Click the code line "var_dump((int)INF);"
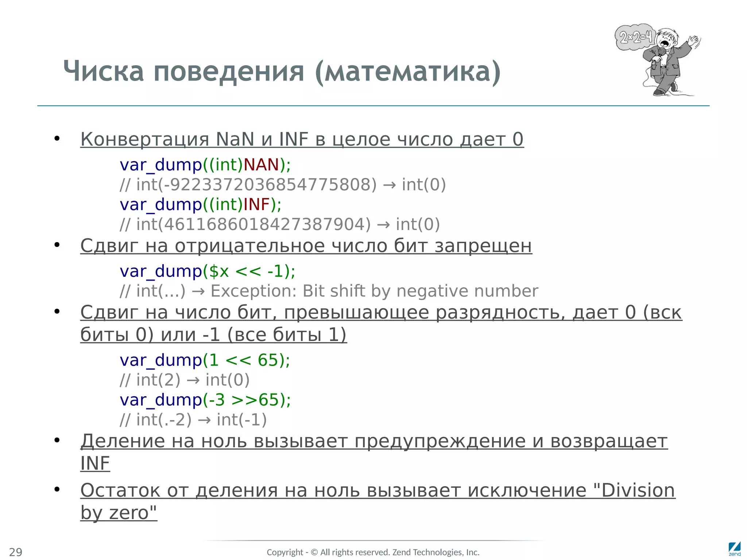This screenshot has width=747, height=560. 201,205
